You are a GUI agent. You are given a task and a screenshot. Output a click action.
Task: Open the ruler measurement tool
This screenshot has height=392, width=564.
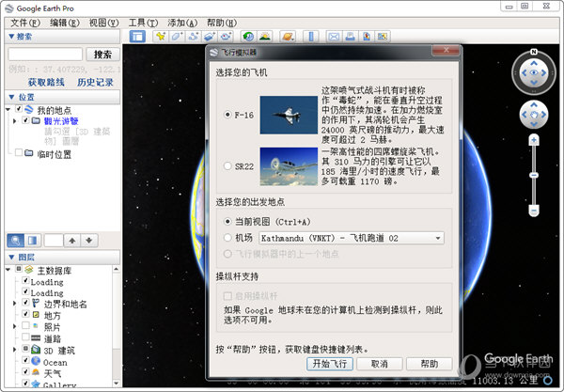point(311,37)
